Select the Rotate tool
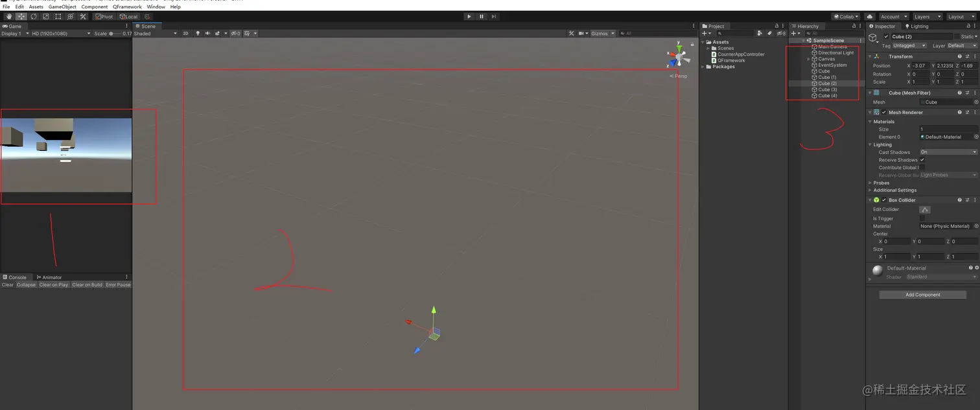 [34, 16]
